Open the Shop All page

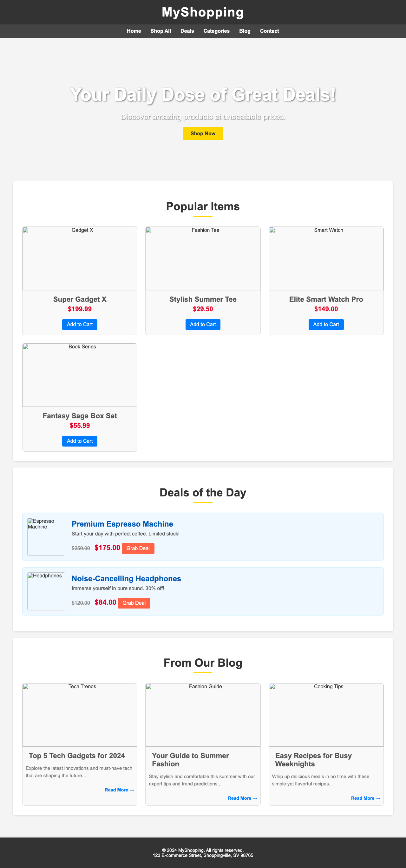[x=160, y=31]
